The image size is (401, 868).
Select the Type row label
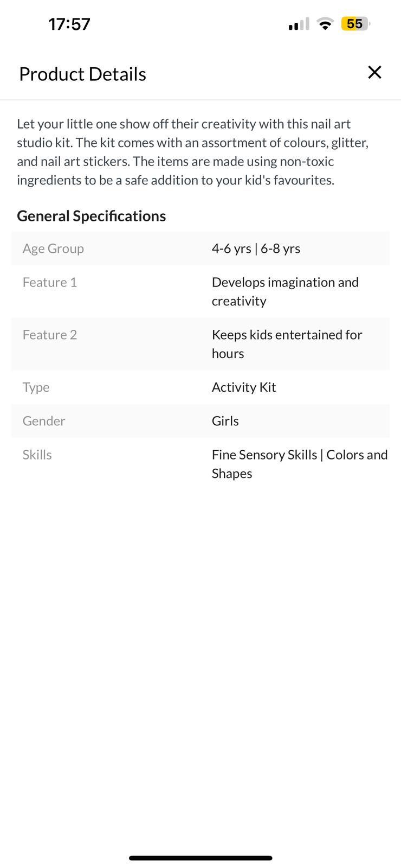pos(36,387)
